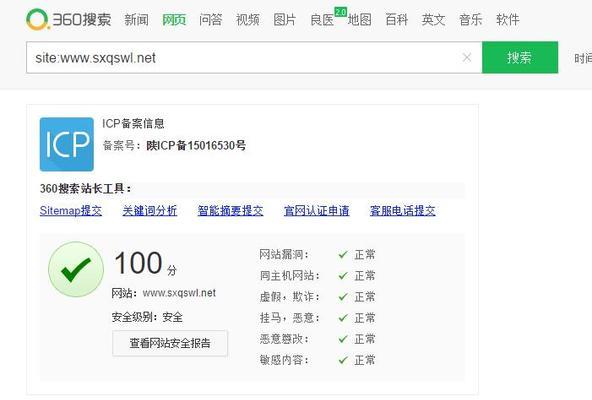Open the Sitemap提交 link
Image resolution: width=592 pixels, height=400 pixels.
click(x=71, y=211)
